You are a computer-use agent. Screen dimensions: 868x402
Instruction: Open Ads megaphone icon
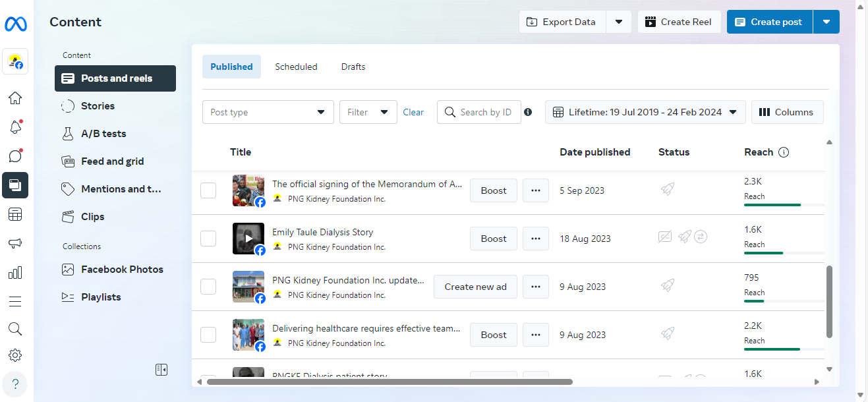click(x=15, y=243)
